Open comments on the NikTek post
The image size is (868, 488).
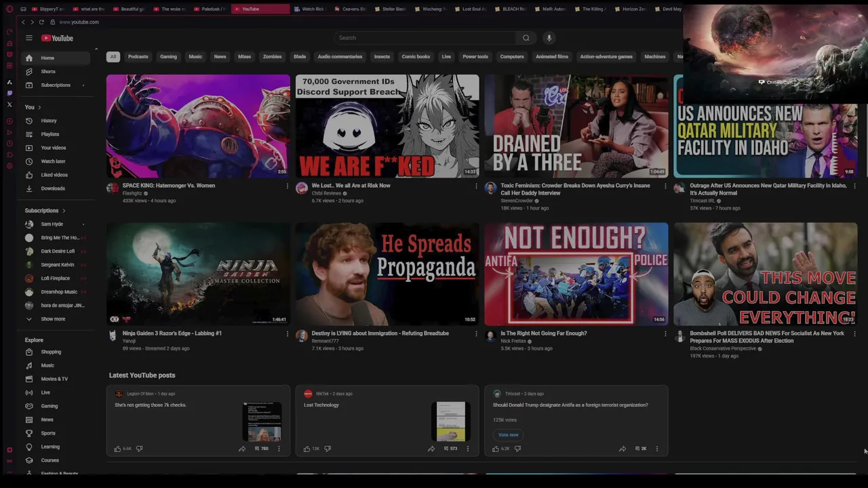pos(450,449)
